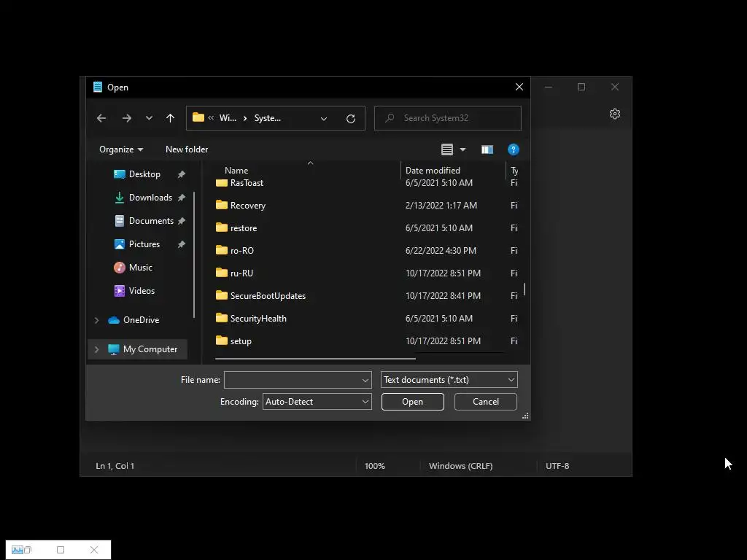Go back using the left arrow

click(x=101, y=118)
